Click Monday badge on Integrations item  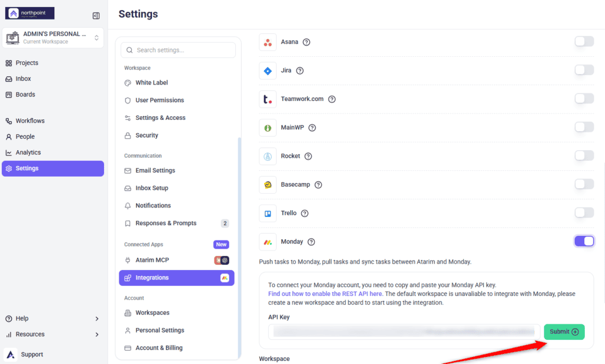pos(225,278)
